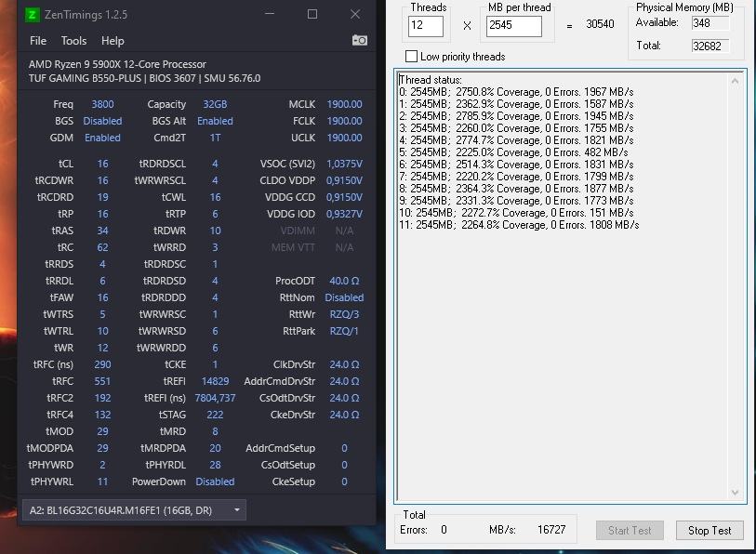Click the GDM value Enabled
This screenshot has width=756, height=554.
(x=102, y=138)
